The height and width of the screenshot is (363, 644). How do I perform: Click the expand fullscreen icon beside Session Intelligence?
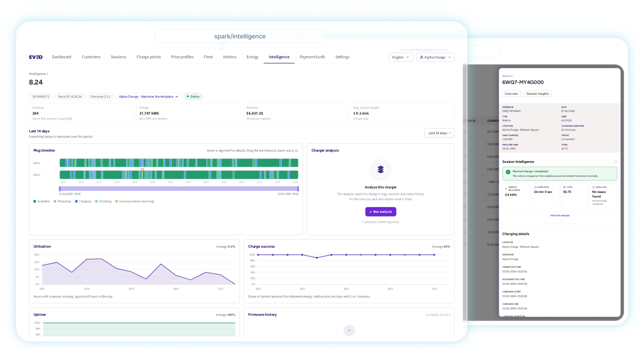point(616,162)
